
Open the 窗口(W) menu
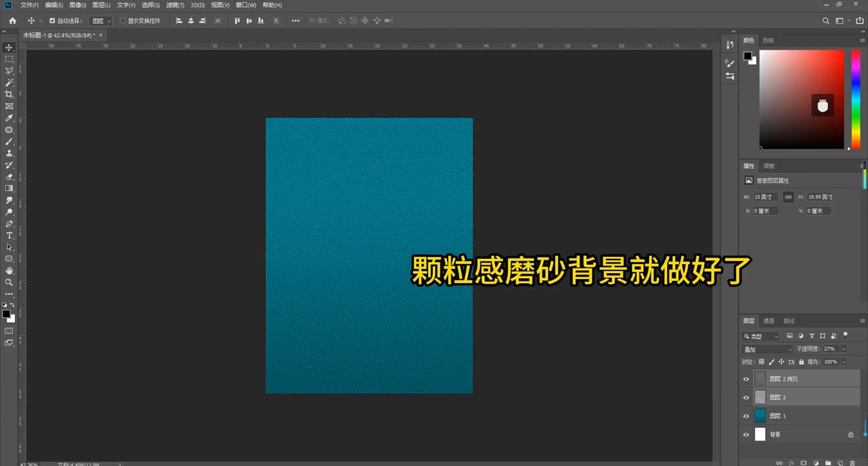[246, 5]
